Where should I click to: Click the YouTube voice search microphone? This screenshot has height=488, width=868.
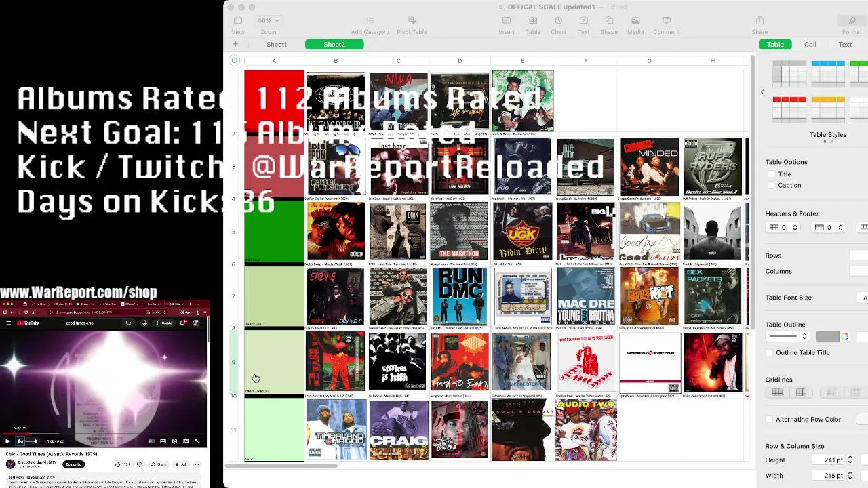(x=144, y=323)
